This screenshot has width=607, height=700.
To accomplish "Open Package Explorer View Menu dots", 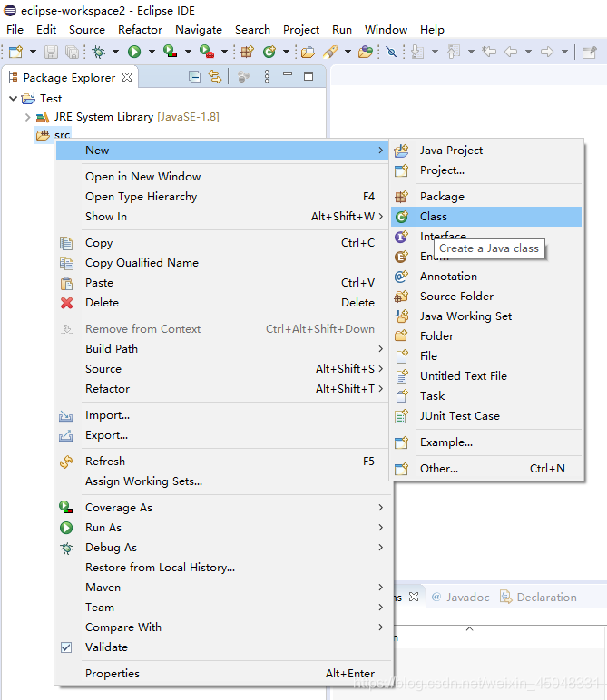I will [x=267, y=77].
